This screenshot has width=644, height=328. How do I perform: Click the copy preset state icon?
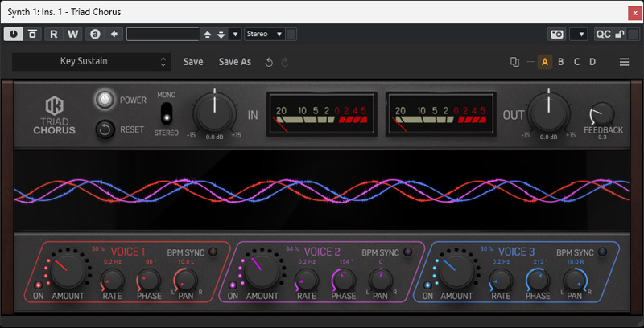point(515,62)
